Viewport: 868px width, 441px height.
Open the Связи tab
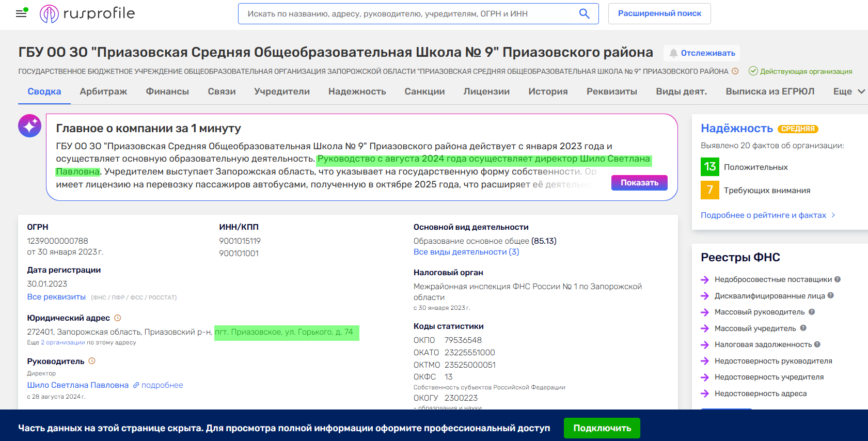click(x=222, y=91)
